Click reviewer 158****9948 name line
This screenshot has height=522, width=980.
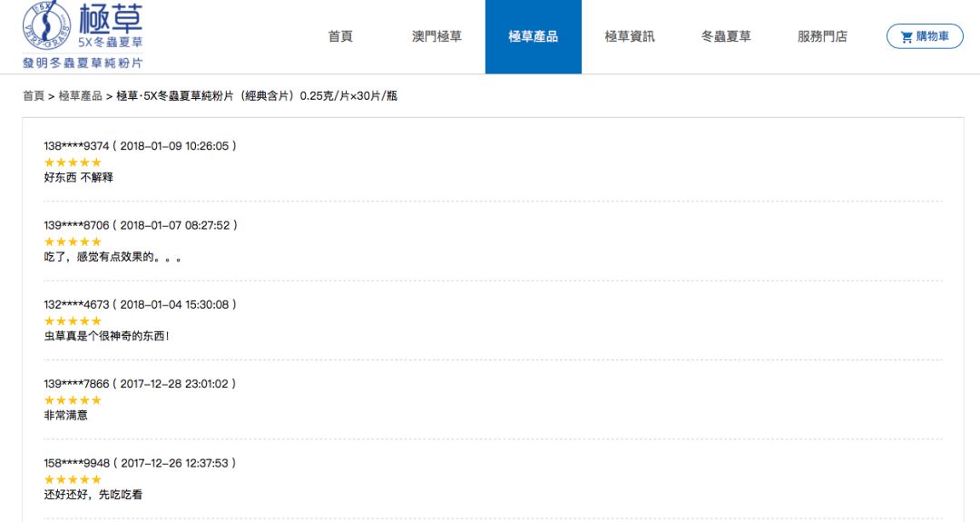tap(140, 463)
